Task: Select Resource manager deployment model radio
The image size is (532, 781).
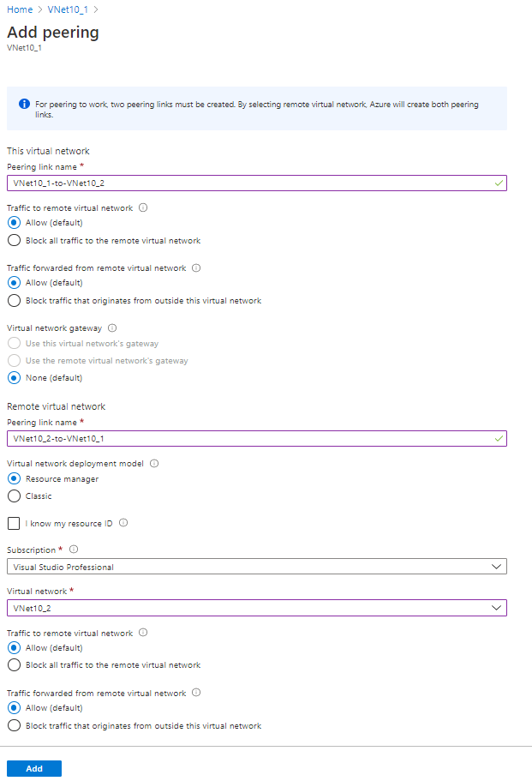Action: click(14, 479)
